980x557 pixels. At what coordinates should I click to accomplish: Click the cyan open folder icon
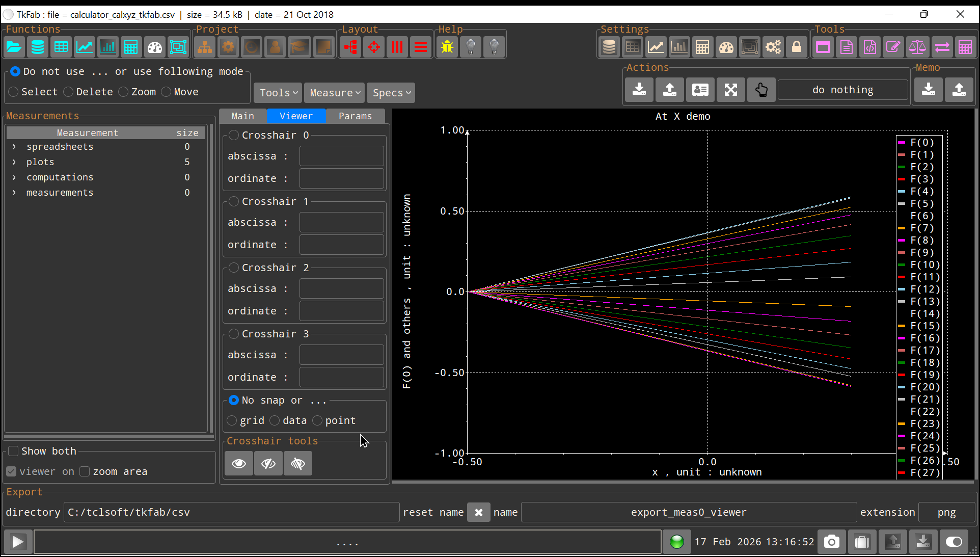14,47
